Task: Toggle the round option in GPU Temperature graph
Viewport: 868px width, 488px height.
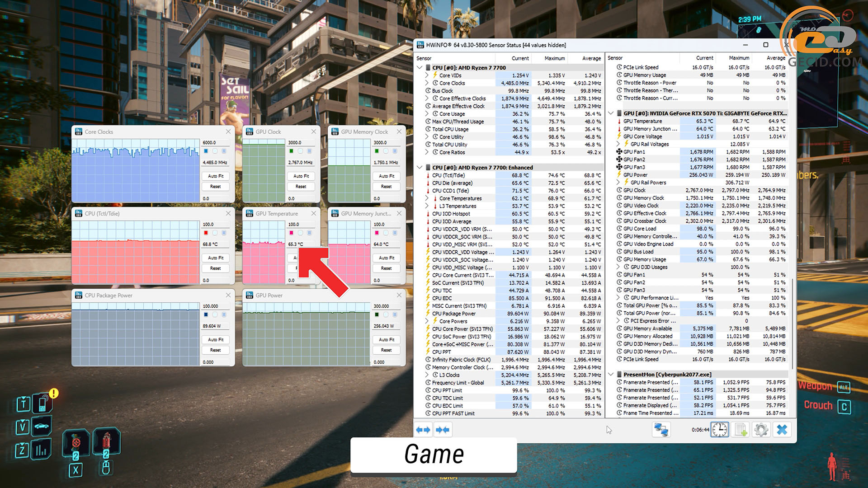Action: click(300, 233)
